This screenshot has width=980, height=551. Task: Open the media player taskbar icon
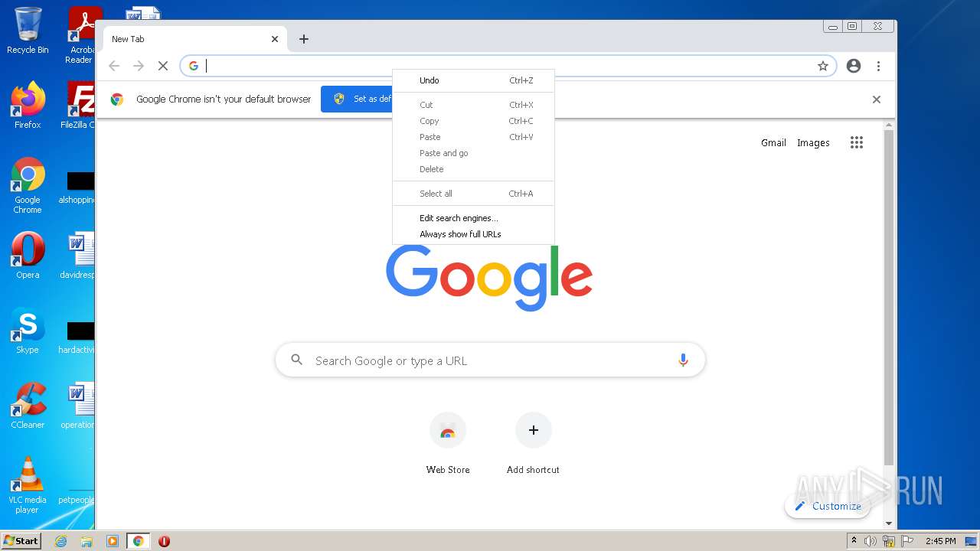point(112,541)
